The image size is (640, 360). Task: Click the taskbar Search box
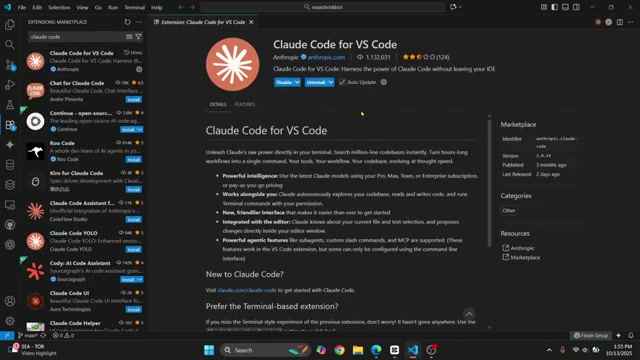point(265,350)
